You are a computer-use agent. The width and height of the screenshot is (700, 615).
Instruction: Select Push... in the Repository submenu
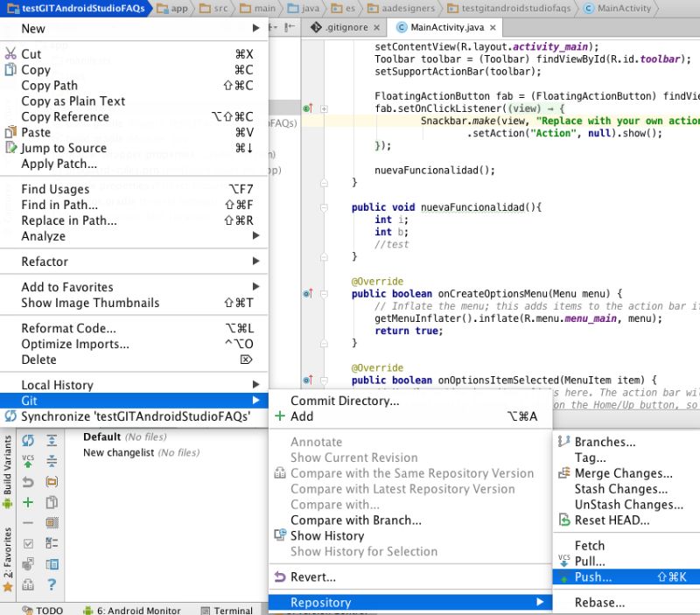626,577
